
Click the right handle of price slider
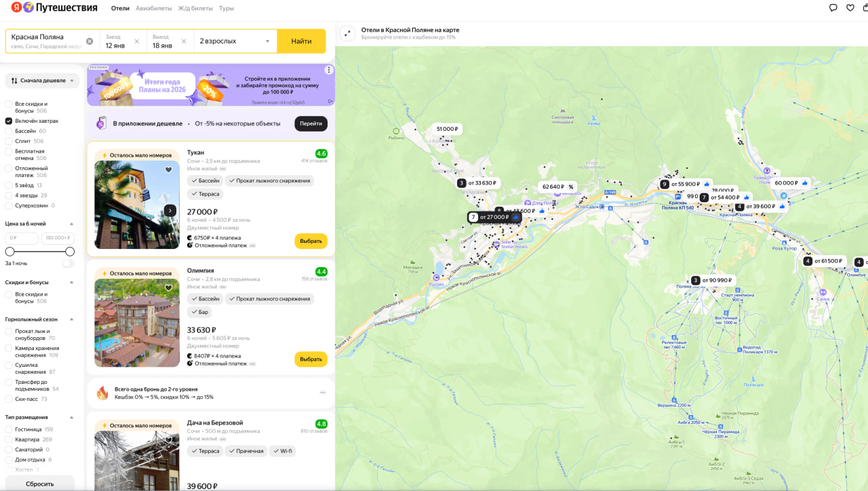click(70, 252)
